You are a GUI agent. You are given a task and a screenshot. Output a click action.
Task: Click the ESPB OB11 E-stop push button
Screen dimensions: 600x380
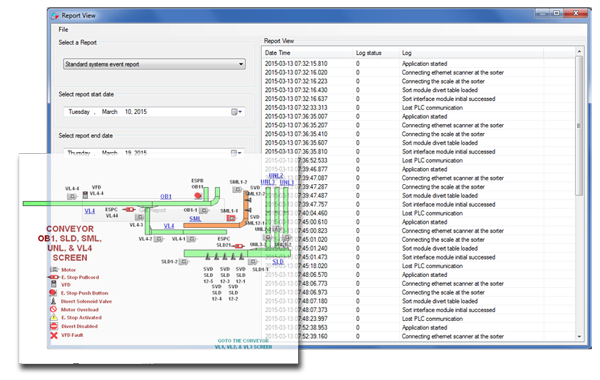(198, 196)
